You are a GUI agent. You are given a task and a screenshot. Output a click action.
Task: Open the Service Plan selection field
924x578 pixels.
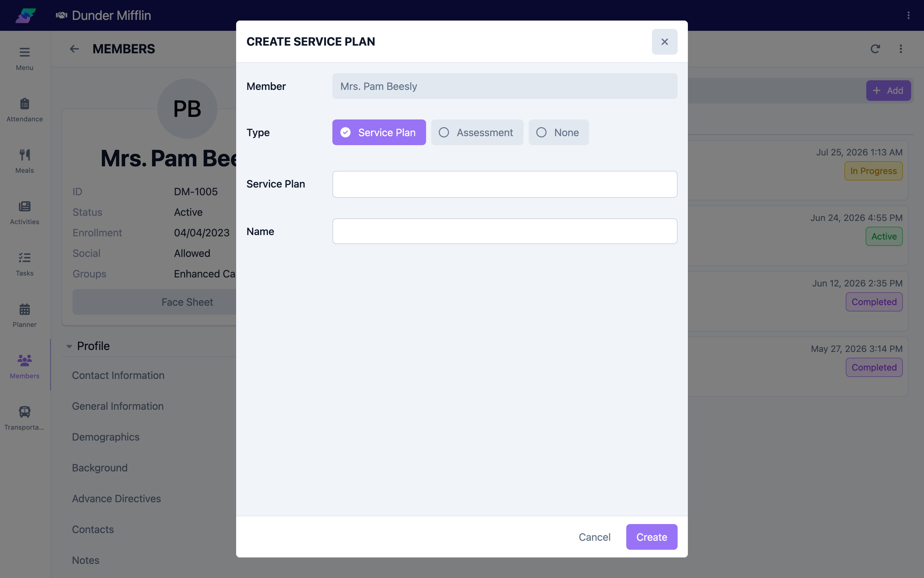pos(505,184)
